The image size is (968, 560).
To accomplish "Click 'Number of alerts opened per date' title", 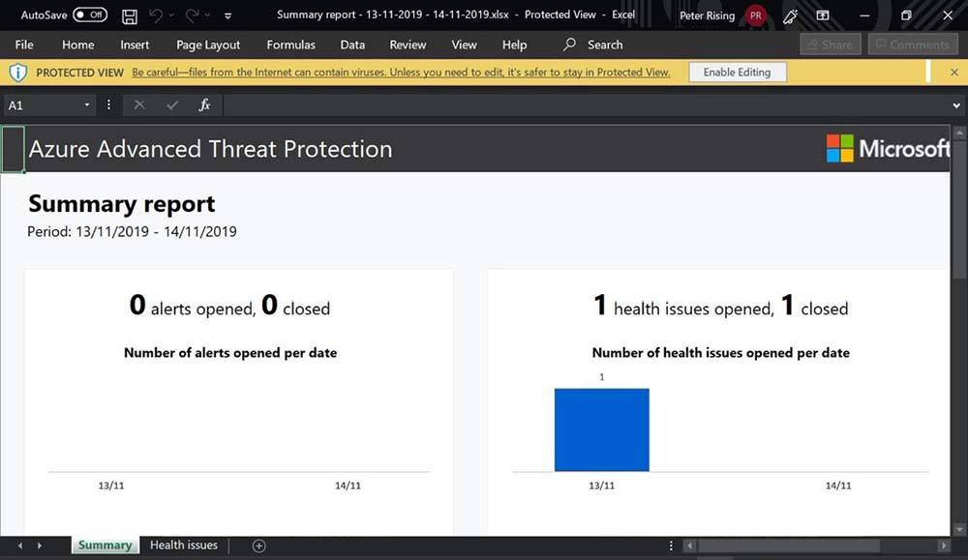I will 230,353.
